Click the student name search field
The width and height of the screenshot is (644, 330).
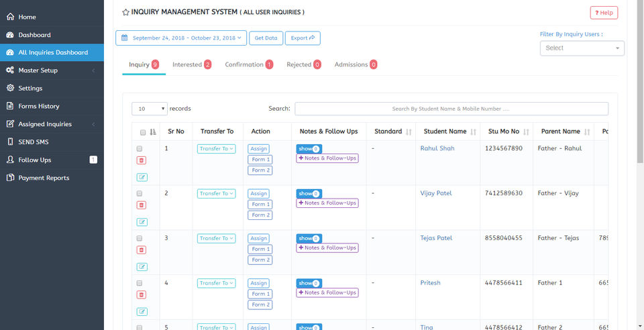(x=451, y=109)
